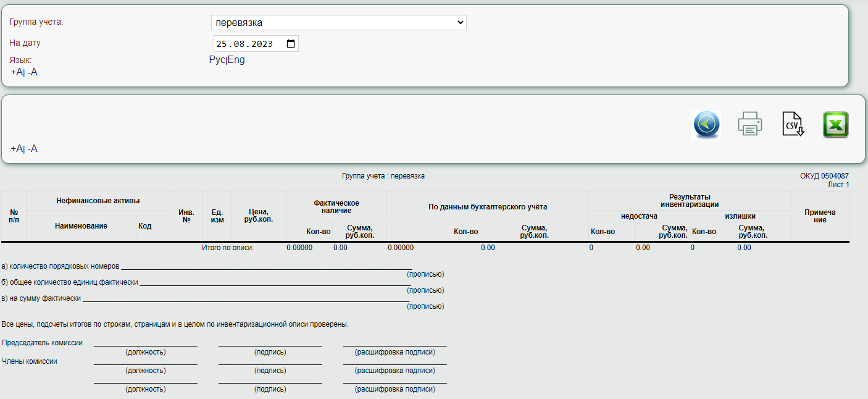Click the Наименование column header
Viewport: 868px width, 399px height.
tap(81, 226)
